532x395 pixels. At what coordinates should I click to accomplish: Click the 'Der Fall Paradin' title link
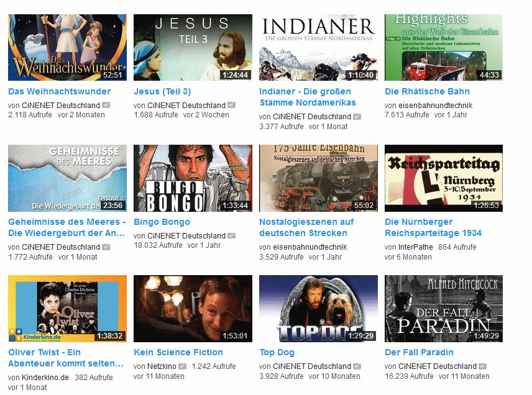(x=419, y=352)
